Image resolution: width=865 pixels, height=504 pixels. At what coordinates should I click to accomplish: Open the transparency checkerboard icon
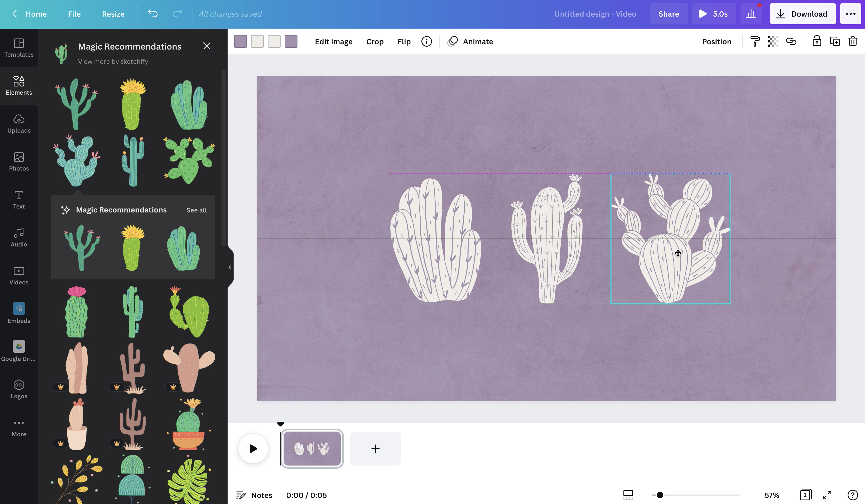click(773, 41)
